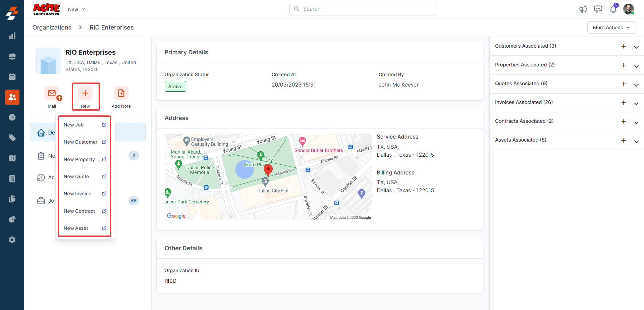Choose New Invoice in the menu

coord(77,194)
